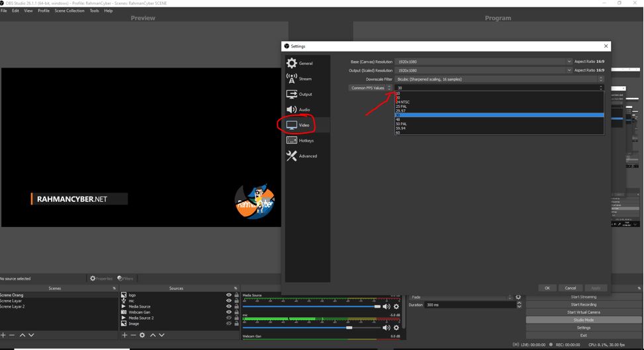Hide the Webcam Gan source
The height and width of the screenshot is (350, 644).
(x=229, y=312)
